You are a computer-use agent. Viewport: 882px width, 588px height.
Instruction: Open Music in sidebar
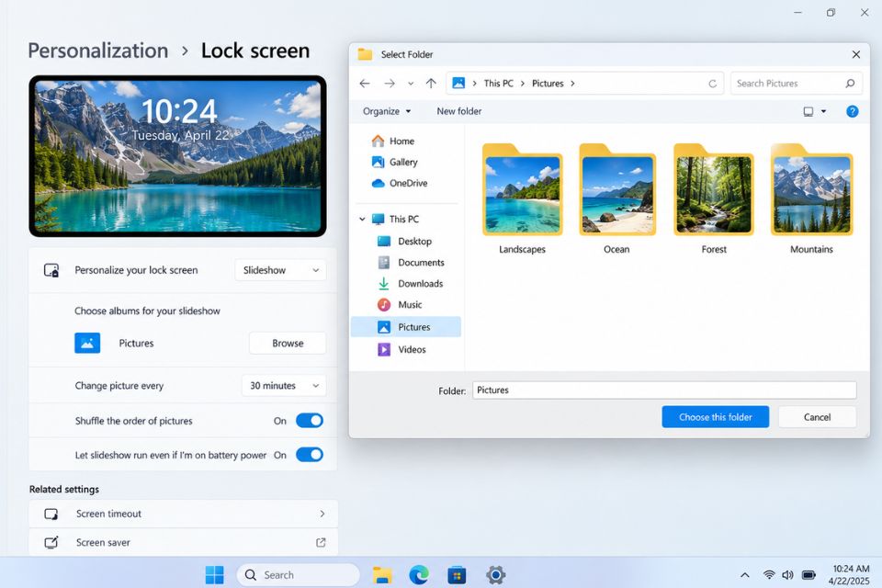coord(400,305)
